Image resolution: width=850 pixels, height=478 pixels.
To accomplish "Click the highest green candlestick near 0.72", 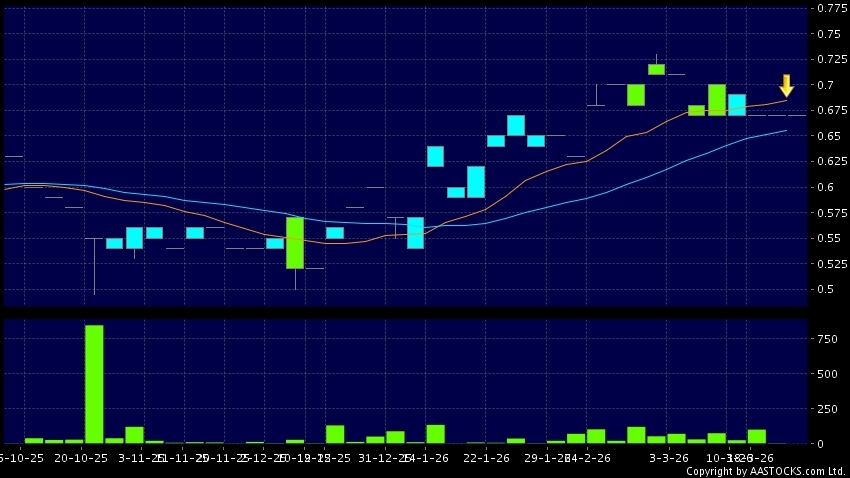I will point(656,69).
